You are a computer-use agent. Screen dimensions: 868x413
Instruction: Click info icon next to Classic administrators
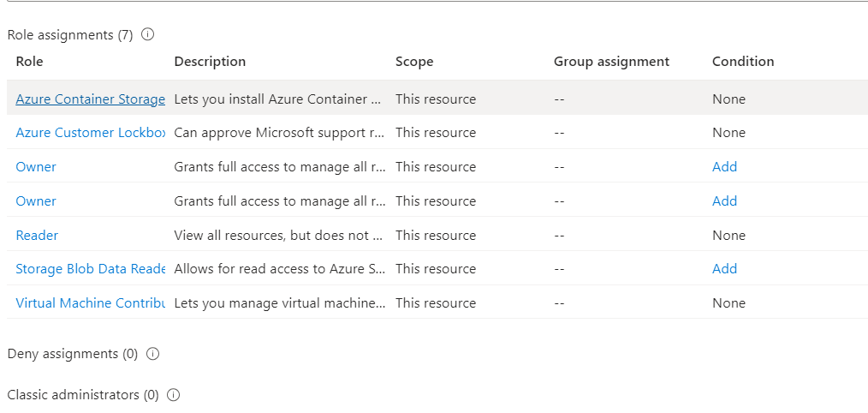[x=173, y=395]
